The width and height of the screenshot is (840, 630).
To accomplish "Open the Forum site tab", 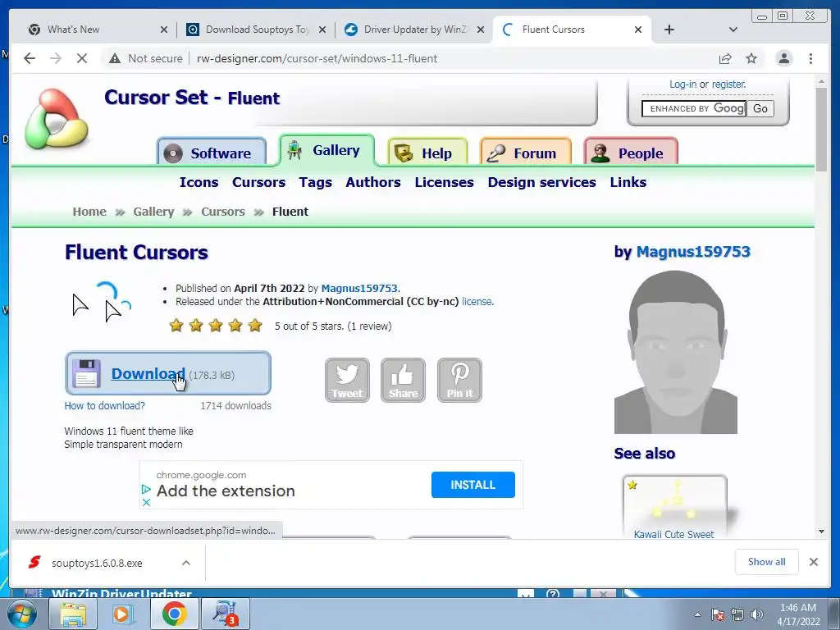I will [526, 152].
